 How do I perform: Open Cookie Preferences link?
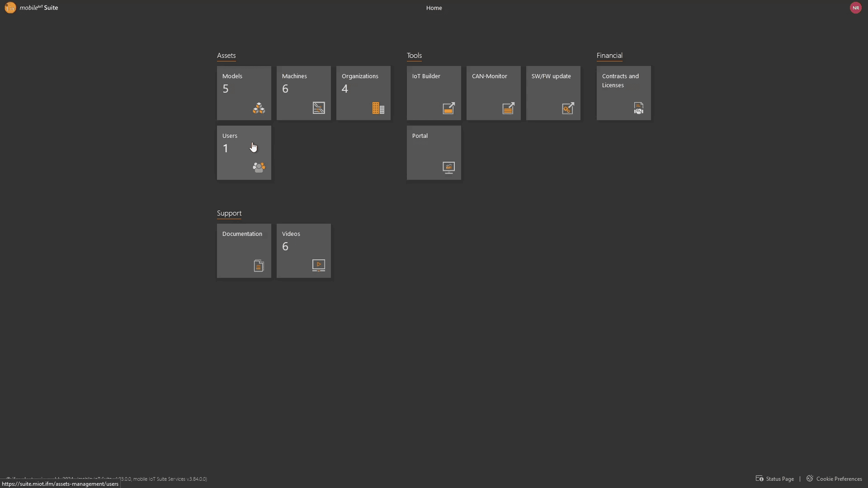pyautogui.click(x=839, y=479)
